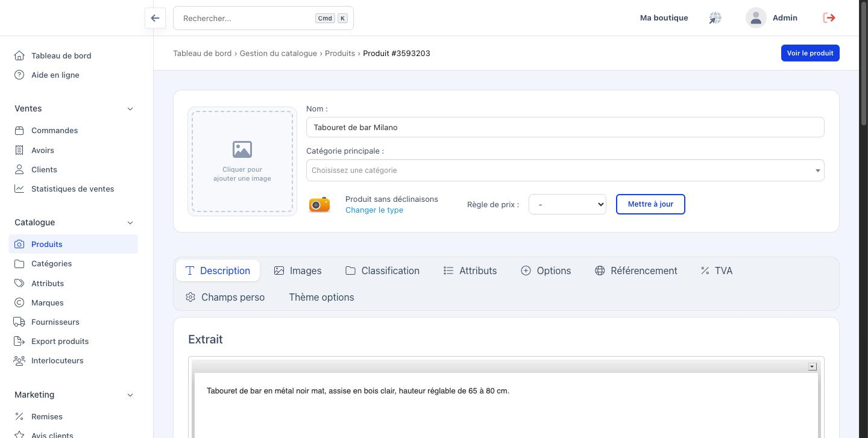Click the Avoirs receipt icon

tap(19, 150)
